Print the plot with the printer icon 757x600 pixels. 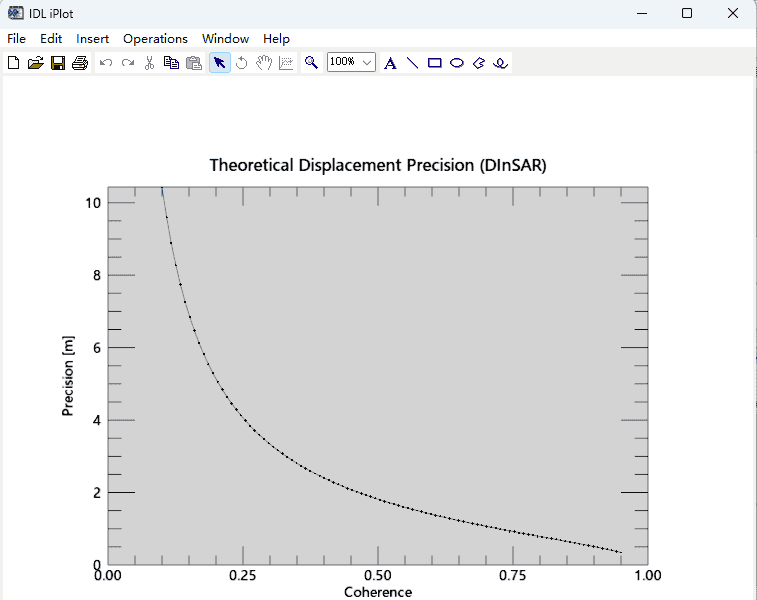[x=80, y=63]
